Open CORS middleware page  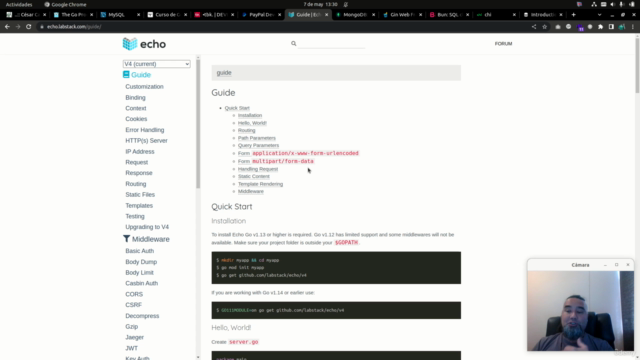[x=134, y=294]
